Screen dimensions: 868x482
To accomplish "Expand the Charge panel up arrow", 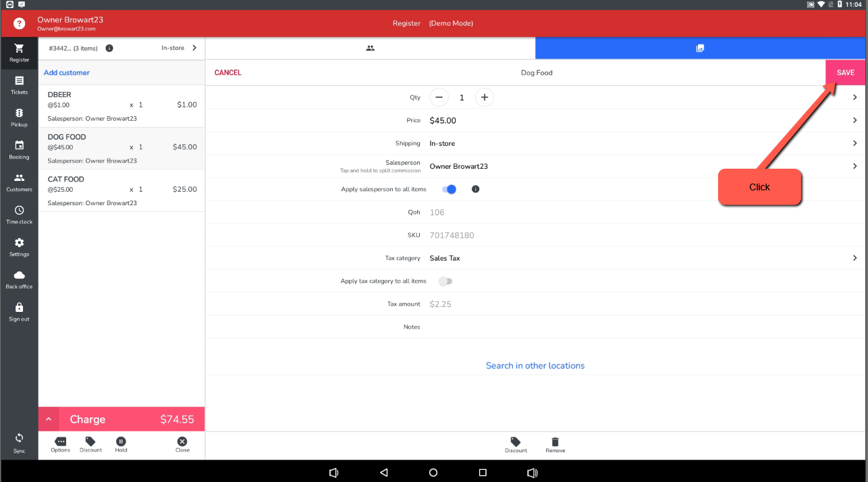I will tap(49, 419).
